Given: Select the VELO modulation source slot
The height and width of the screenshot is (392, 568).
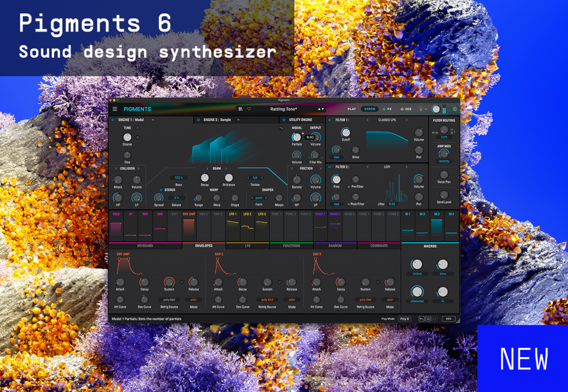Looking at the screenshot, I should (x=116, y=225).
